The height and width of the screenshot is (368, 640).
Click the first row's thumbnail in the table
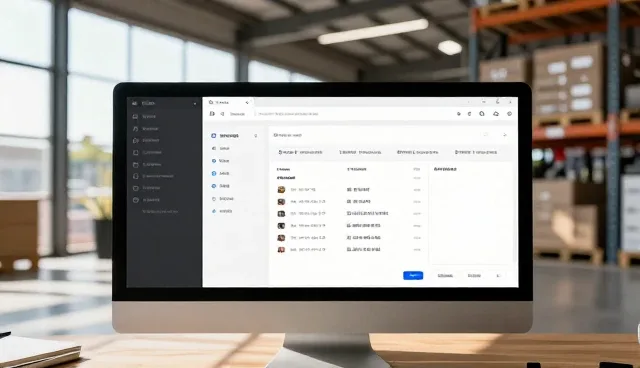click(281, 190)
